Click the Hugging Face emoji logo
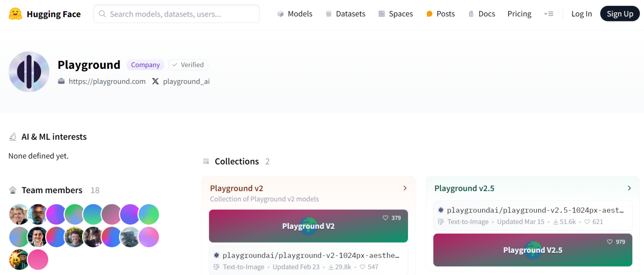 pyautogui.click(x=16, y=13)
